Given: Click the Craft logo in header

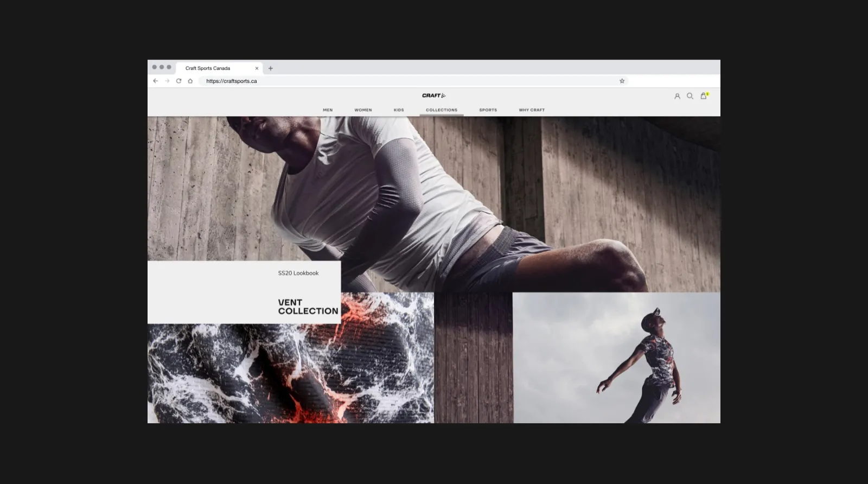Looking at the screenshot, I should pyautogui.click(x=433, y=95).
